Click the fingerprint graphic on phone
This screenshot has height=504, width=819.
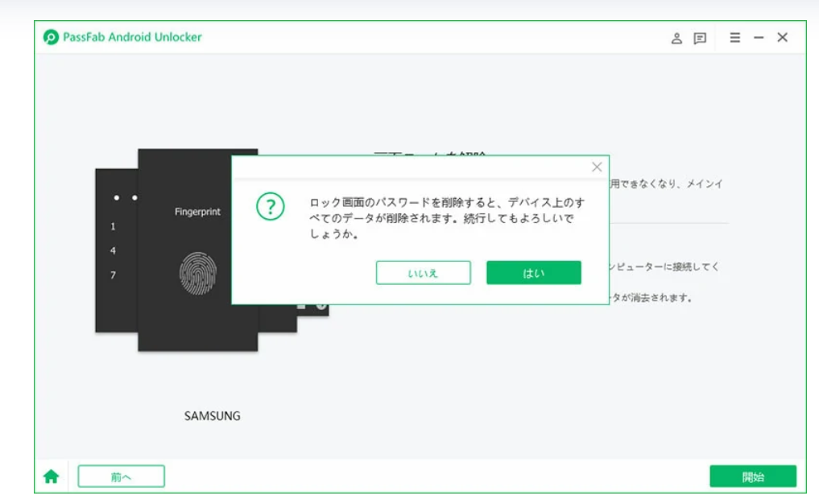pos(198,273)
